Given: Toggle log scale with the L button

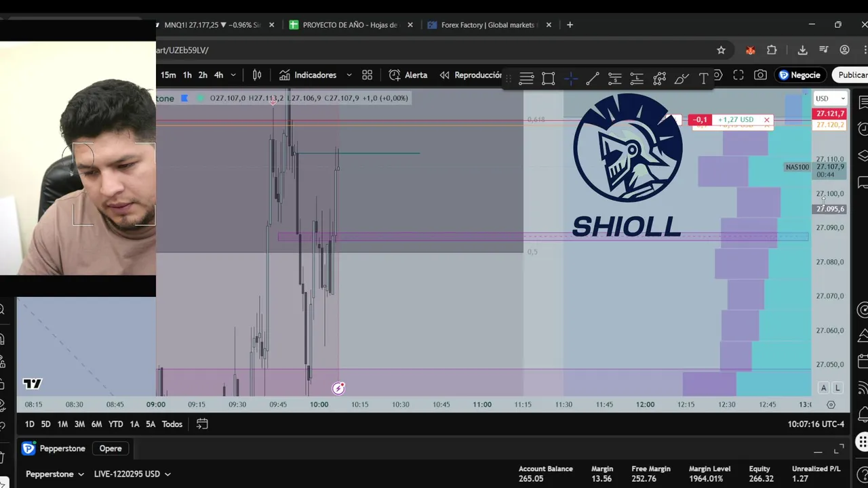Looking at the screenshot, I should (x=837, y=388).
